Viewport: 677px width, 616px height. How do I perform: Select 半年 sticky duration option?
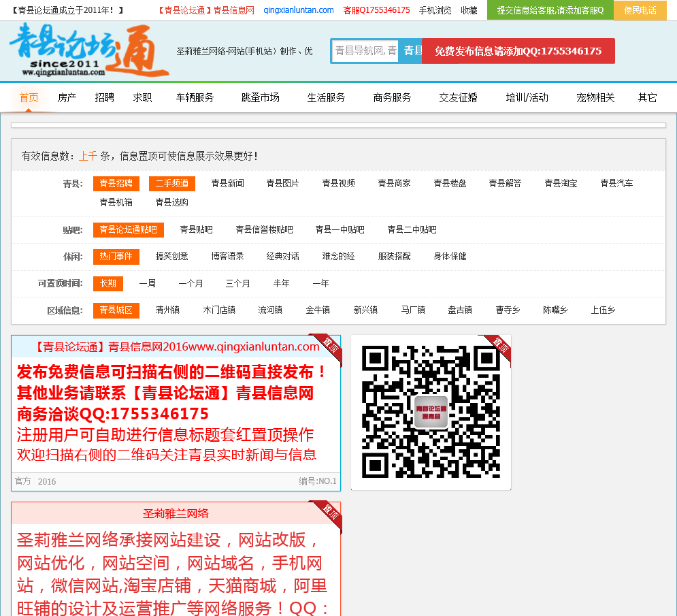[x=282, y=284]
